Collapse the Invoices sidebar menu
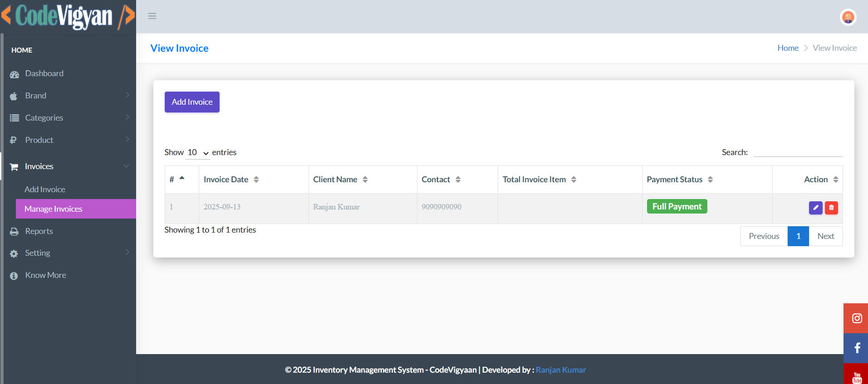 [68, 166]
